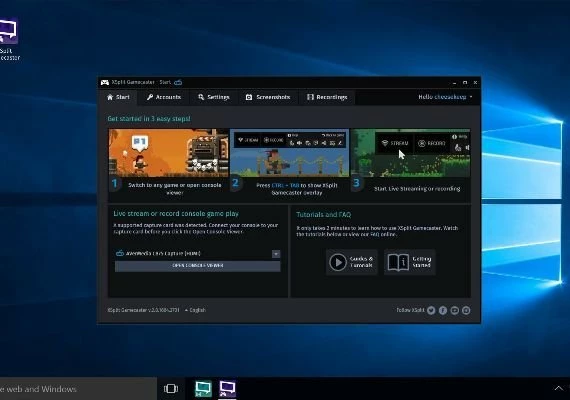The image size is (570, 400).
Task: Click the XSplit Gamecaster version text
Action: 144,310
